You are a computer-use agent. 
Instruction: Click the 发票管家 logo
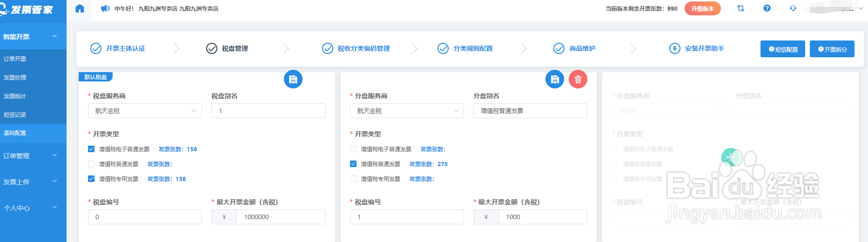pos(27,9)
